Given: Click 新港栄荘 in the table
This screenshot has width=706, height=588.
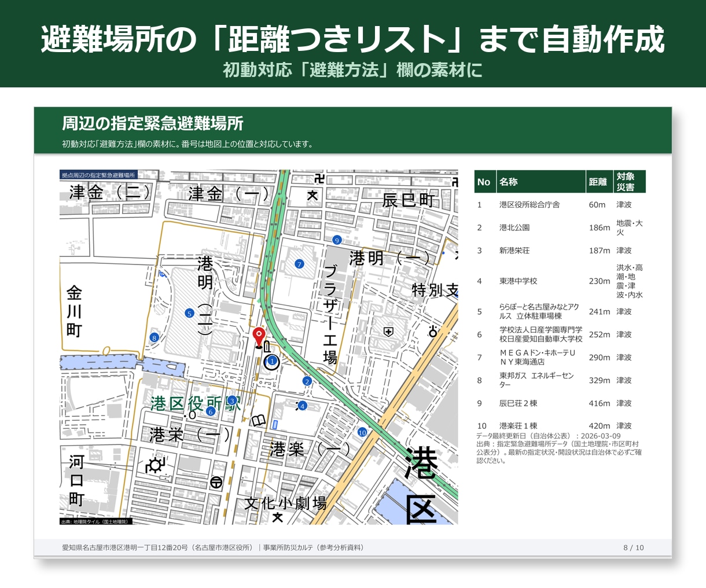Looking at the screenshot, I should click(x=514, y=251).
